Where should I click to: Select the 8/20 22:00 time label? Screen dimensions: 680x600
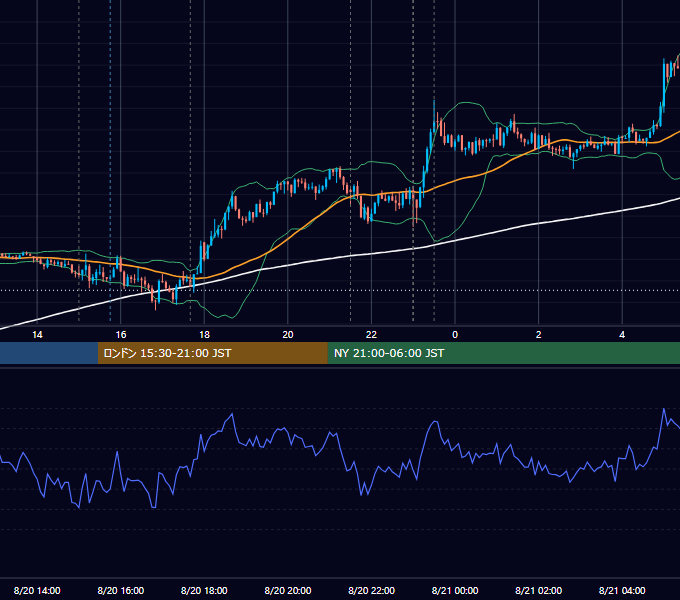[x=371, y=590]
